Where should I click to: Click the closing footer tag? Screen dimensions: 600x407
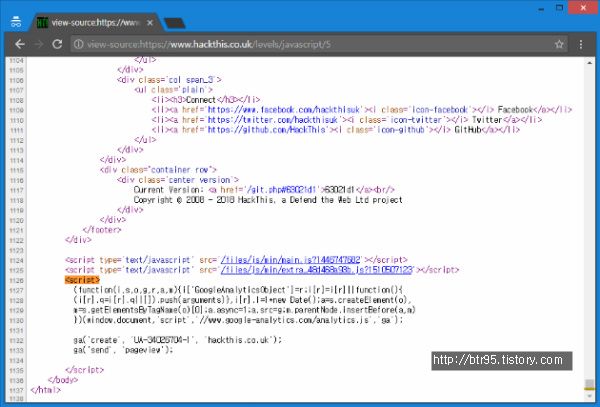tap(102, 230)
